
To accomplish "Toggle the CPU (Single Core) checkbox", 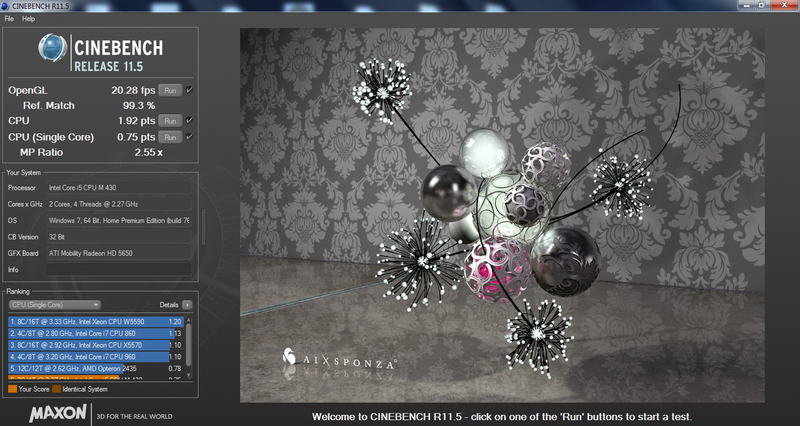I will click(x=189, y=137).
